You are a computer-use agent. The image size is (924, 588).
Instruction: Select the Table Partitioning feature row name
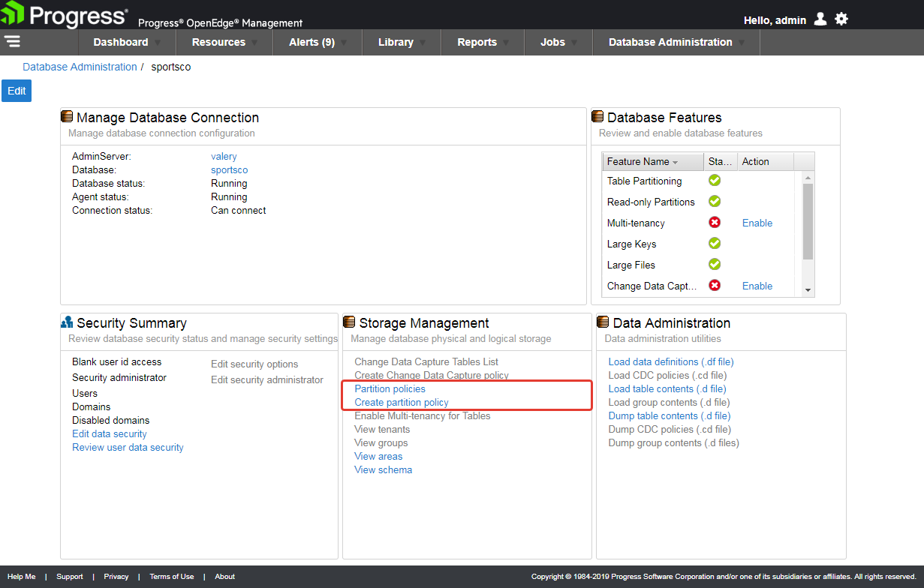point(644,181)
